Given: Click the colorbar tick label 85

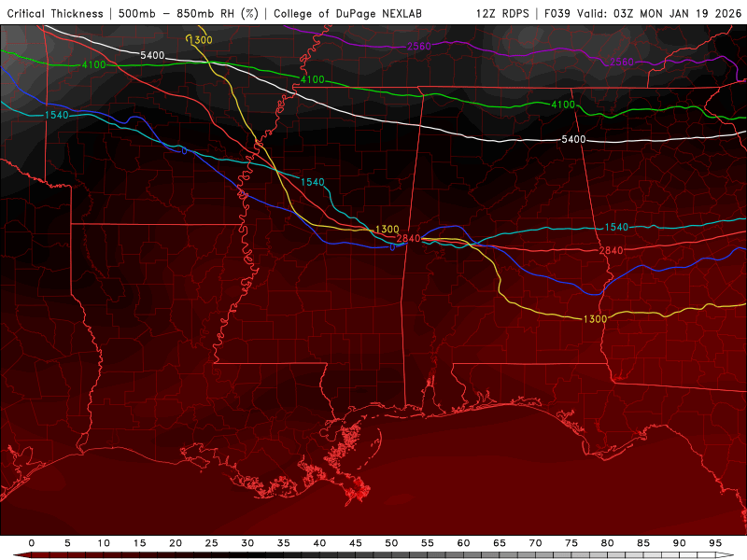Looking at the screenshot, I should coord(643,543).
